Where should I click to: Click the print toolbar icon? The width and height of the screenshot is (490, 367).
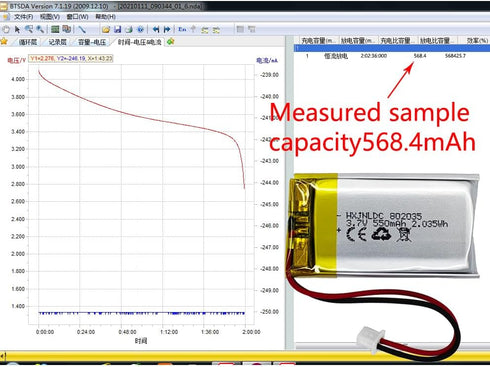pos(129,30)
